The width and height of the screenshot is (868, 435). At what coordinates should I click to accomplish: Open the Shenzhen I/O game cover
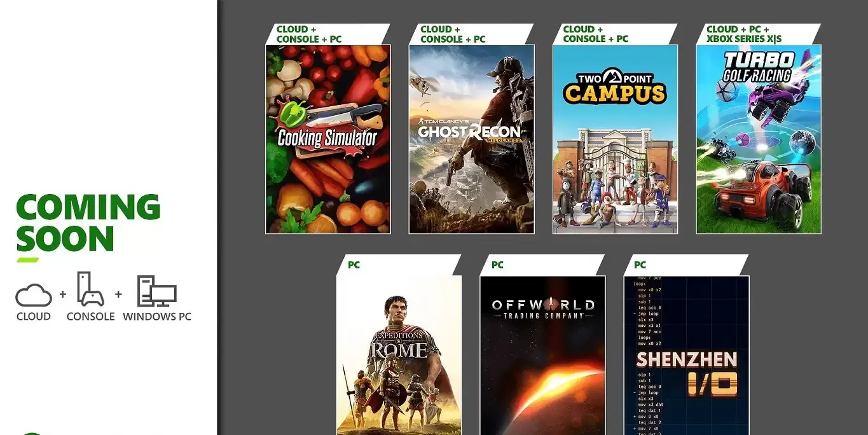pyautogui.click(x=686, y=356)
